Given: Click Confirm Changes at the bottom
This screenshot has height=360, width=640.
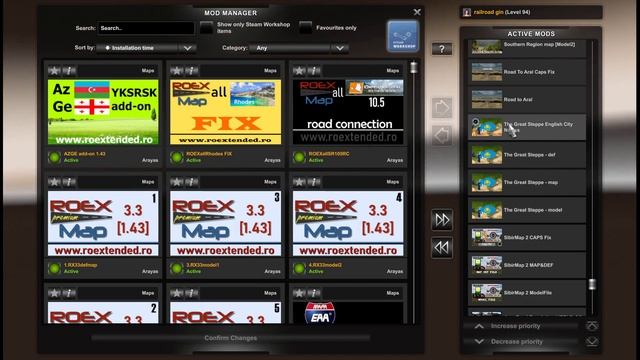Looking at the screenshot, I should (x=231, y=338).
